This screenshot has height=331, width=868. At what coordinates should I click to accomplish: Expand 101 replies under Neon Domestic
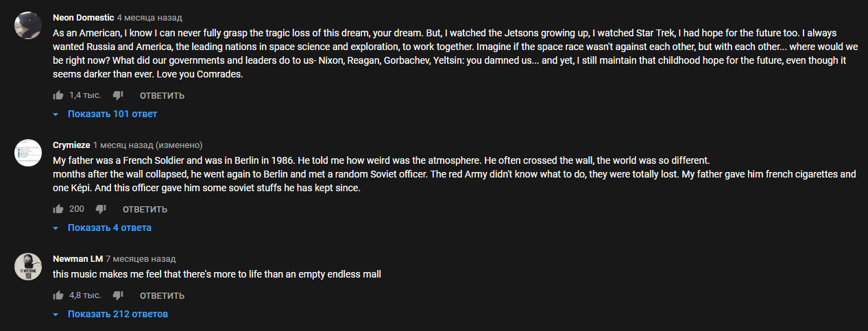click(x=112, y=114)
